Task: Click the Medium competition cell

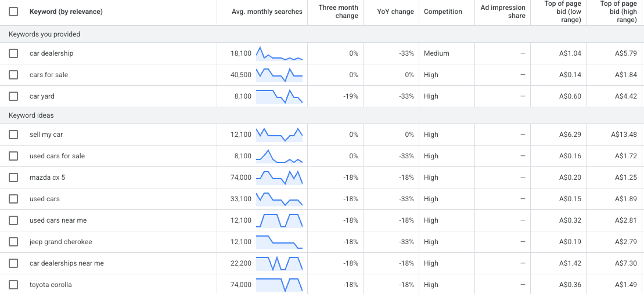Action: pyautogui.click(x=437, y=53)
